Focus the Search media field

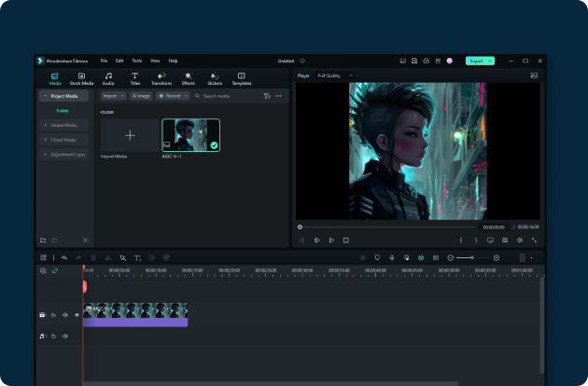[x=225, y=96]
